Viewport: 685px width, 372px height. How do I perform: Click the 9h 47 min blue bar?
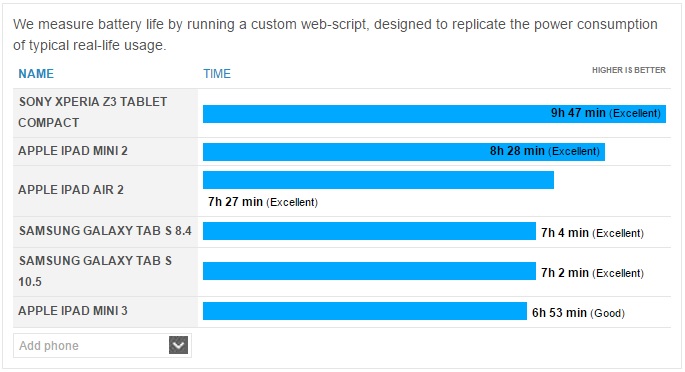(x=434, y=114)
